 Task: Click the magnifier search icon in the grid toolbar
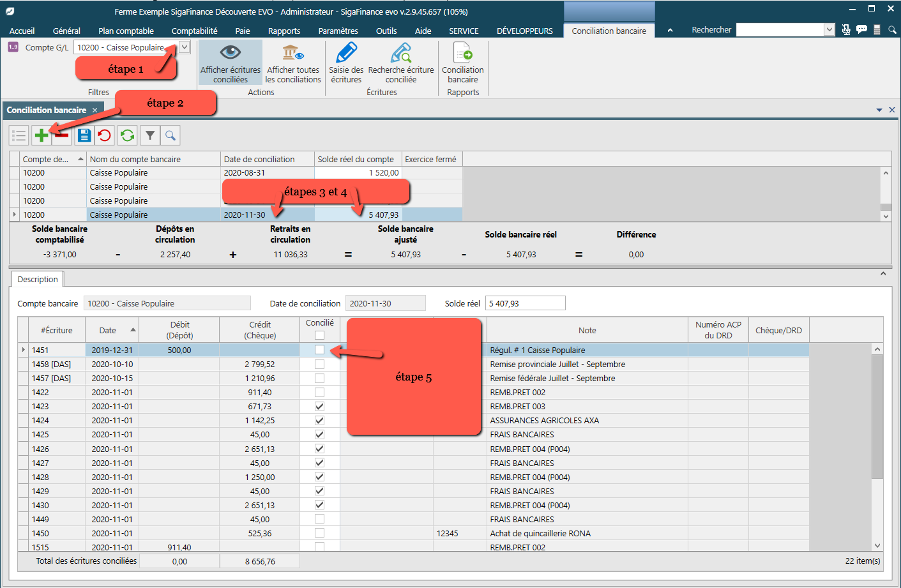click(170, 135)
